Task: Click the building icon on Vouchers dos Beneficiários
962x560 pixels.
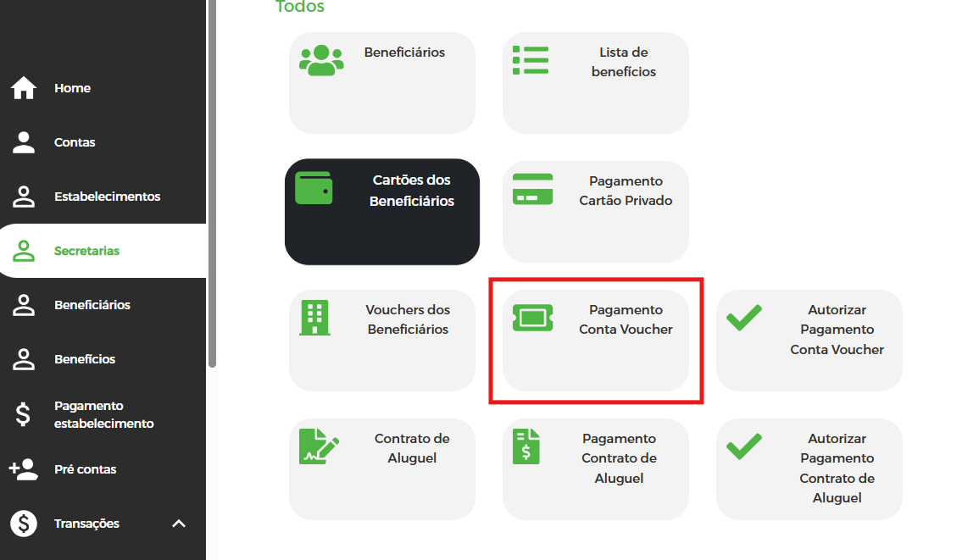Action: click(314, 318)
